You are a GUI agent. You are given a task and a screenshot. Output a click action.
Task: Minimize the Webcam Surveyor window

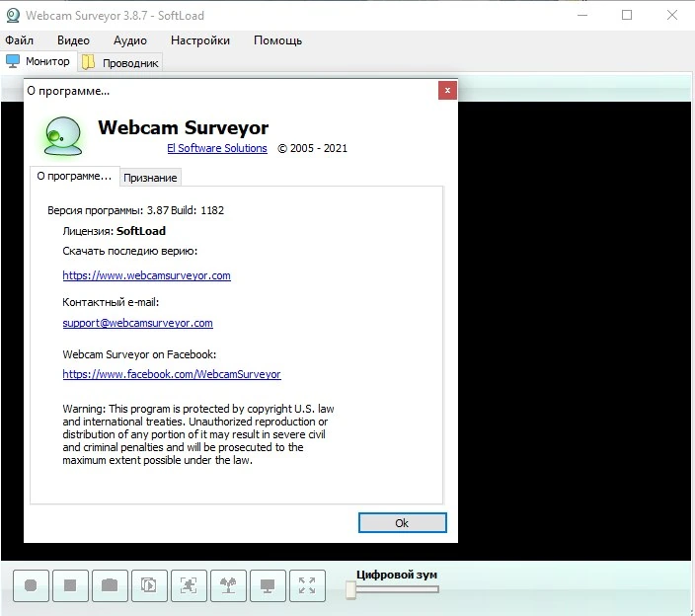coord(582,15)
